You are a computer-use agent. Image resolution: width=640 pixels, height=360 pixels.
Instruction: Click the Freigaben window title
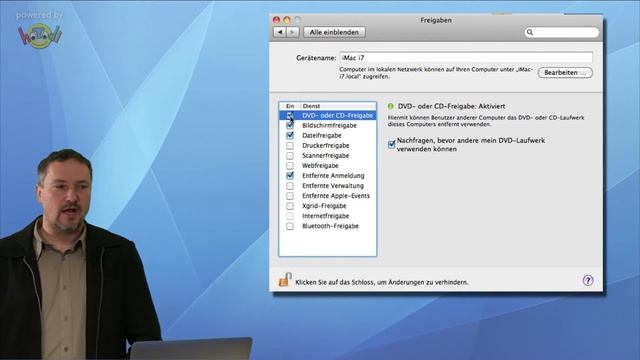point(436,20)
